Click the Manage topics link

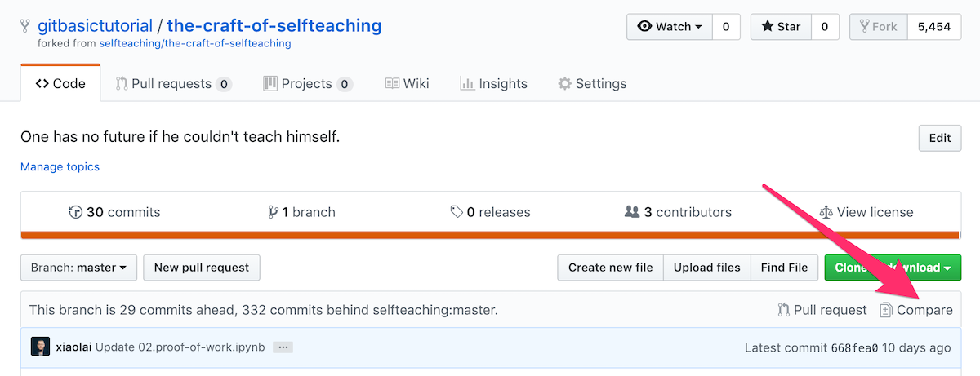(60, 166)
